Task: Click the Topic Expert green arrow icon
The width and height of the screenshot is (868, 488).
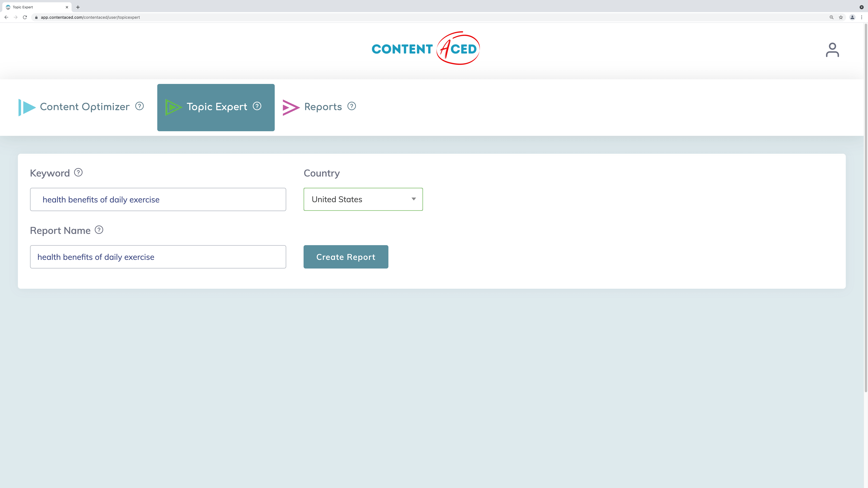Action: pos(174,107)
